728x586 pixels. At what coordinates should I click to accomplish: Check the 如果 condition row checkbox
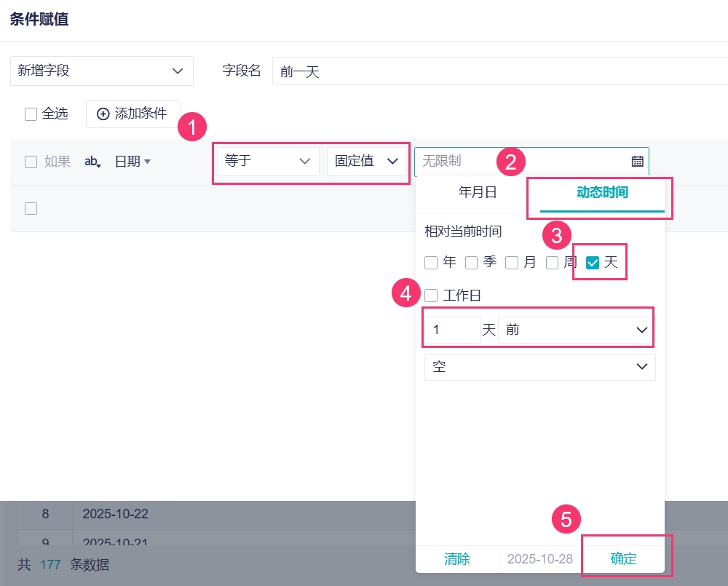click(31, 162)
